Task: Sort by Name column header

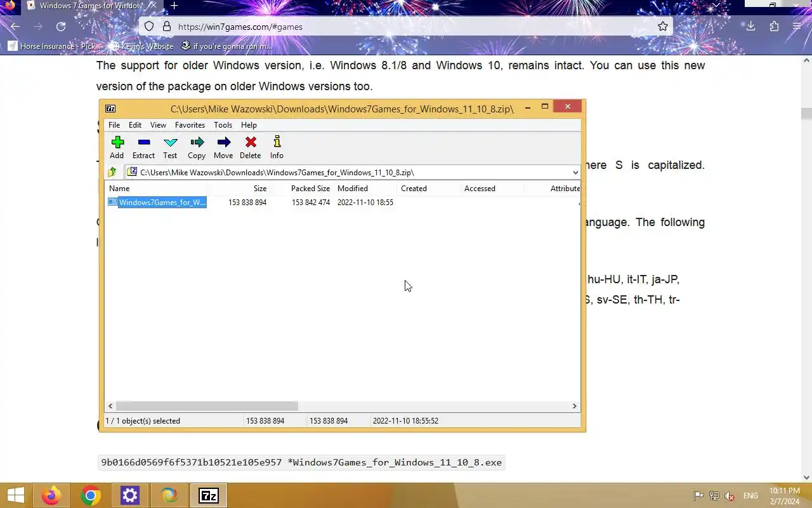Action: pos(155,189)
